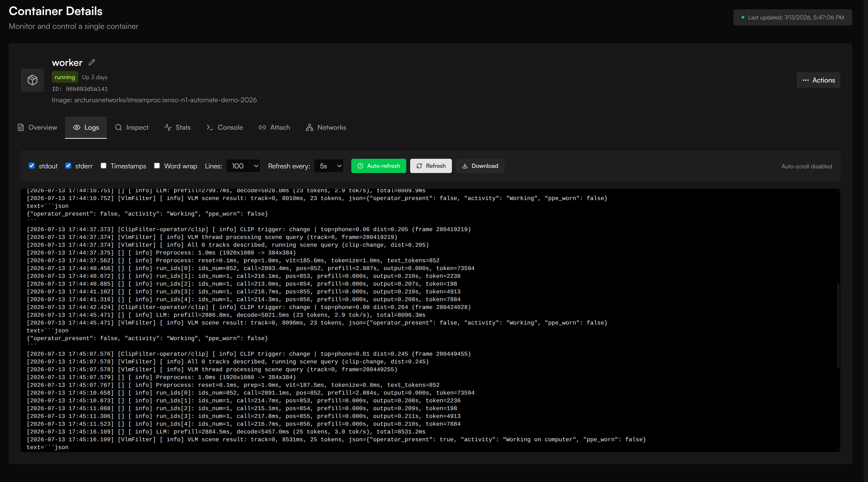
Task: Enable the Word wrap checkbox
Action: tap(157, 166)
